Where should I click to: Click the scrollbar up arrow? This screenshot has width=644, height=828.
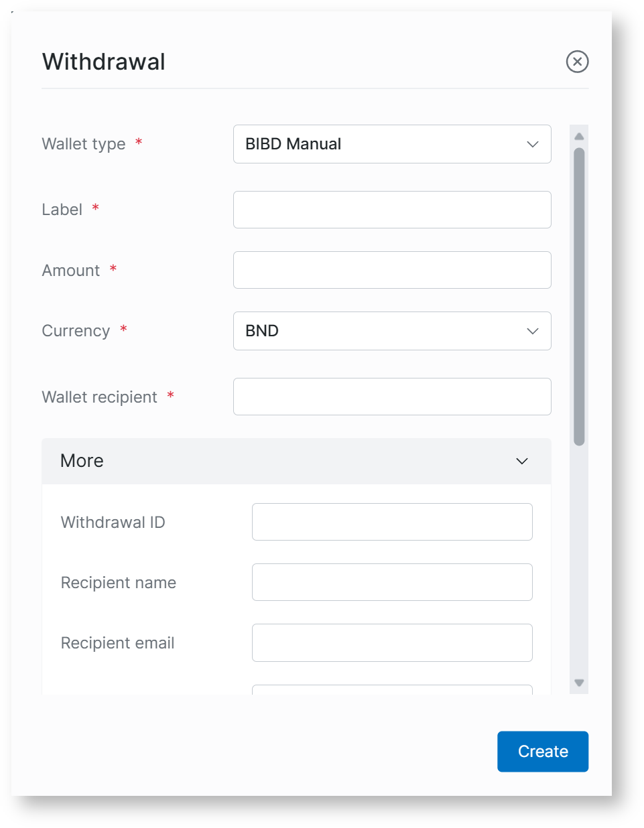(x=579, y=136)
